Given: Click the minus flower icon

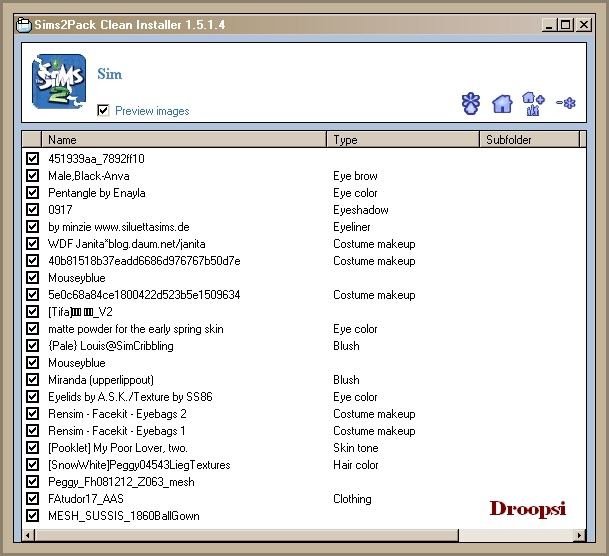Looking at the screenshot, I should click(566, 103).
